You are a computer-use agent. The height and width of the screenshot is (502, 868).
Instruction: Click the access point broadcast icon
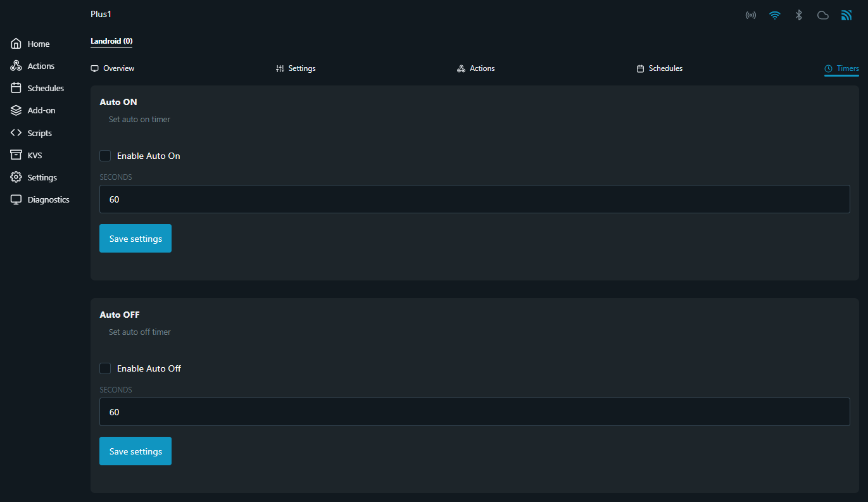point(751,15)
